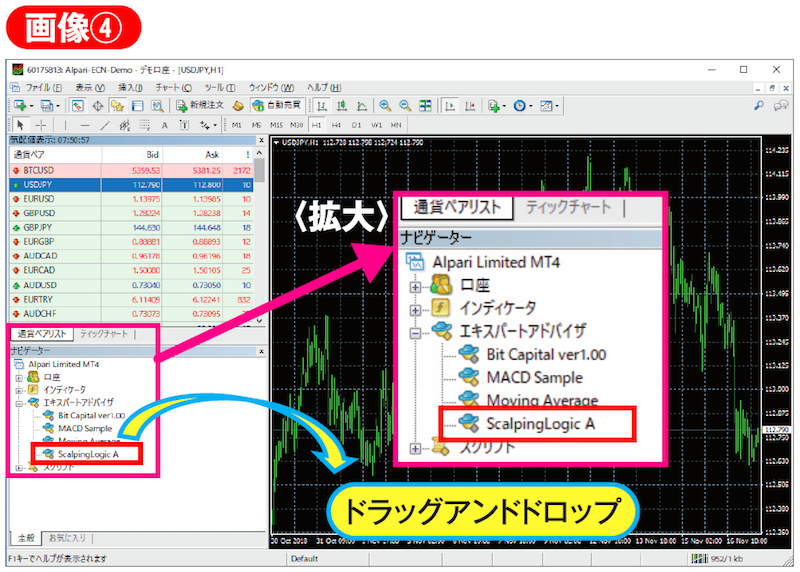The width and height of the screenshot is (800, 572).
Task: Open MetaEditor with the yellow book icon
Action: [238, 106]
